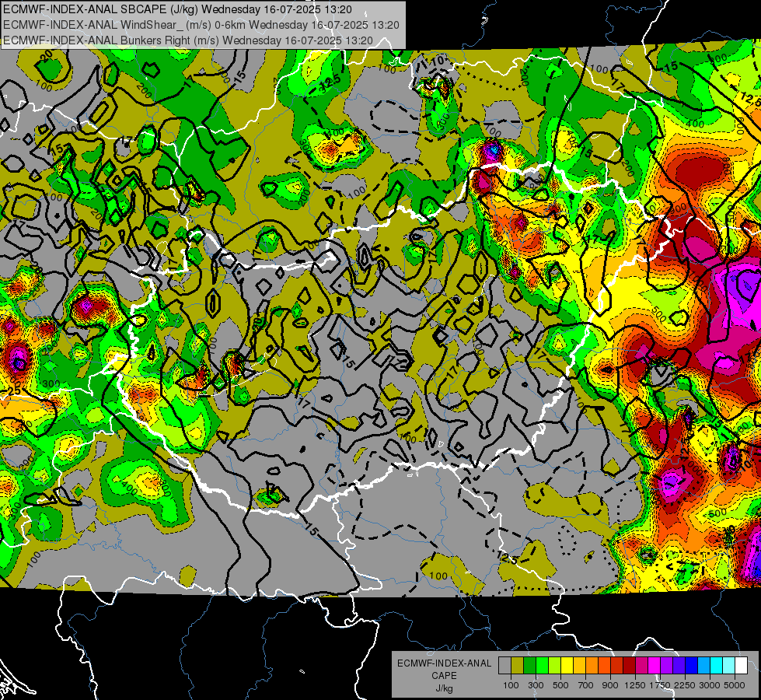The height and width of the screenshot is (700, 761).
Task: Select the pale cyan swatch before 5000
Action: 729,666
